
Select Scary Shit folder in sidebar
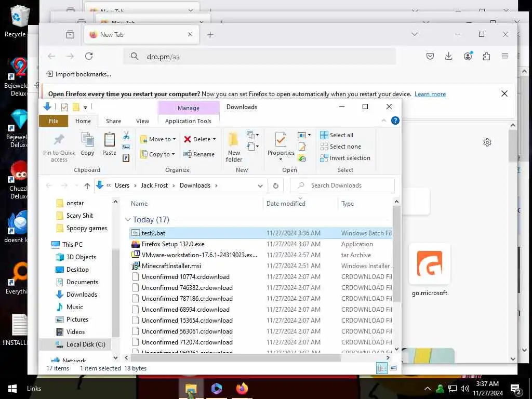[x=79, y=216]
